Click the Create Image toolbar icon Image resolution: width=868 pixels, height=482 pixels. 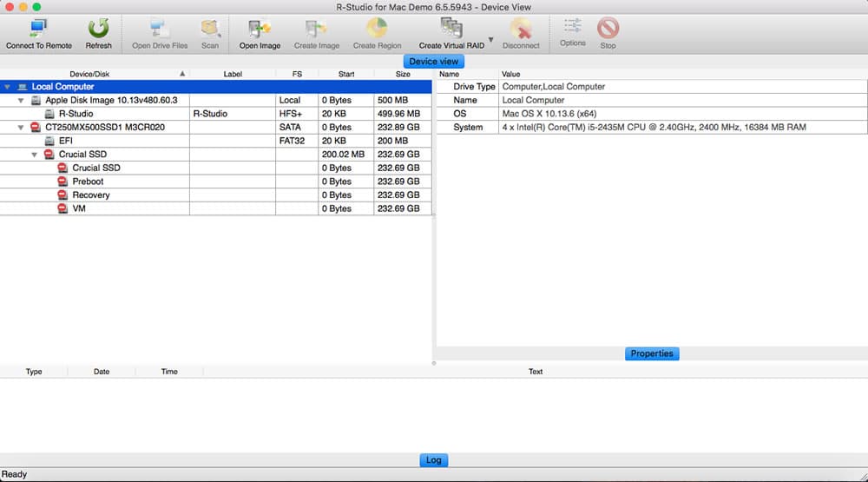click(x=317, y=29)
